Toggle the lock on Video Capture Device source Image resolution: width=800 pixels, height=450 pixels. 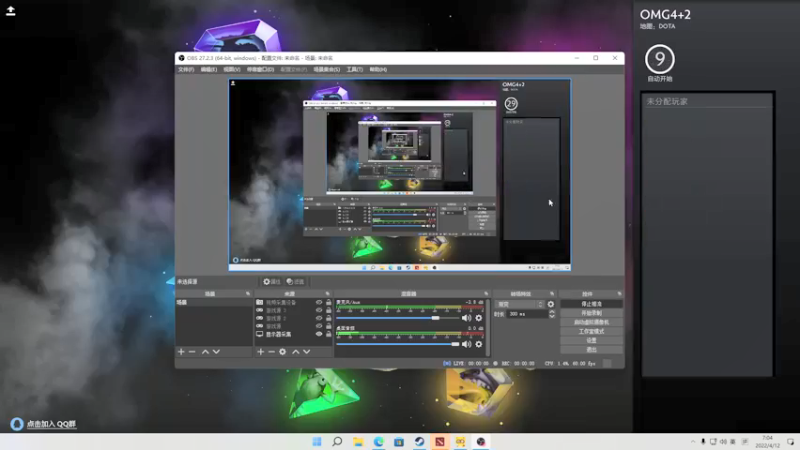pyautogui.click(x=329, y=303)
